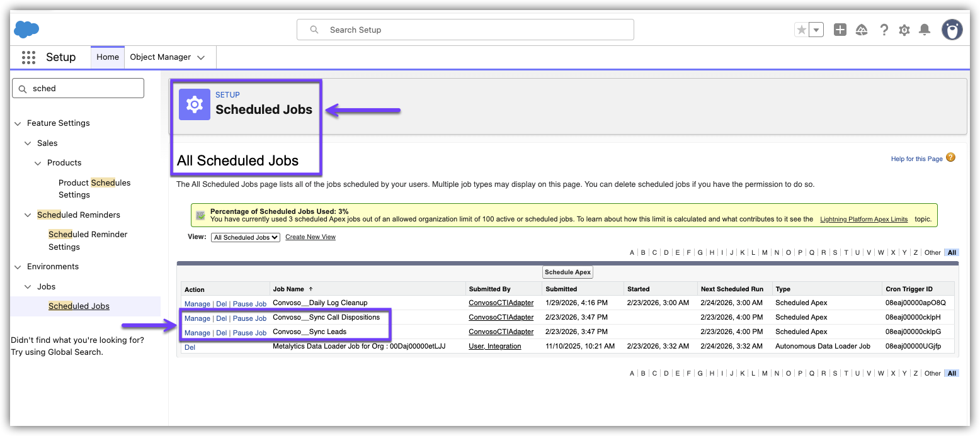Open the global actions plus icon

pos(840,30)
